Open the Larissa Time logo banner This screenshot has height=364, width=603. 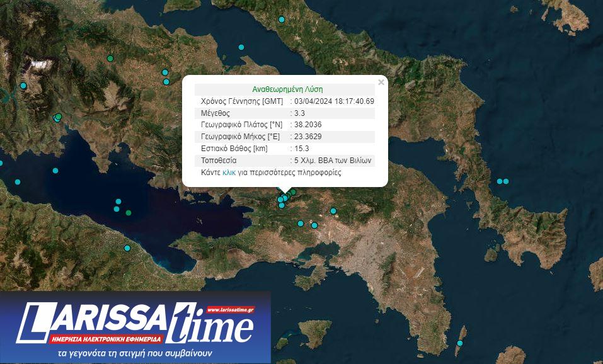(x=135, y=327)
